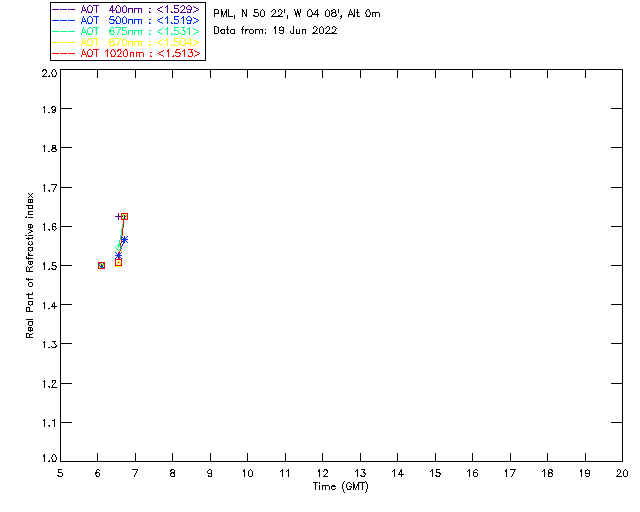Image resolution: width=640 pixels, height=512 pixels.
Task: Click x-axis tick label 5
Action: pyautogui.click(x=60, y=473)
